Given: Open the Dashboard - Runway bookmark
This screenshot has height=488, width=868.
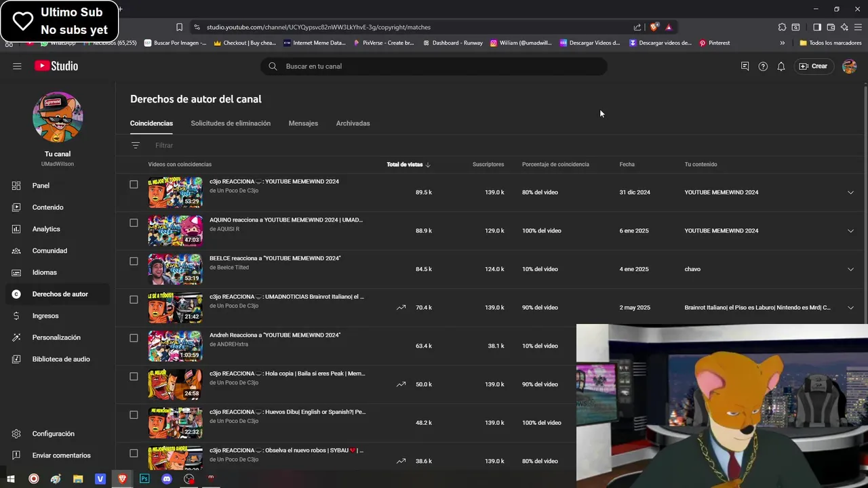Looking at the screenshot, I should 452,43.
